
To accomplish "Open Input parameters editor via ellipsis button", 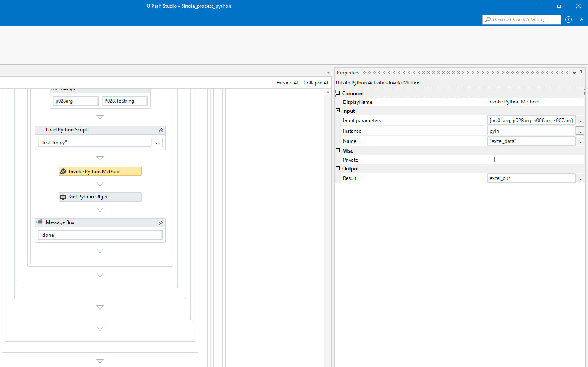I will tap(580, 121).
